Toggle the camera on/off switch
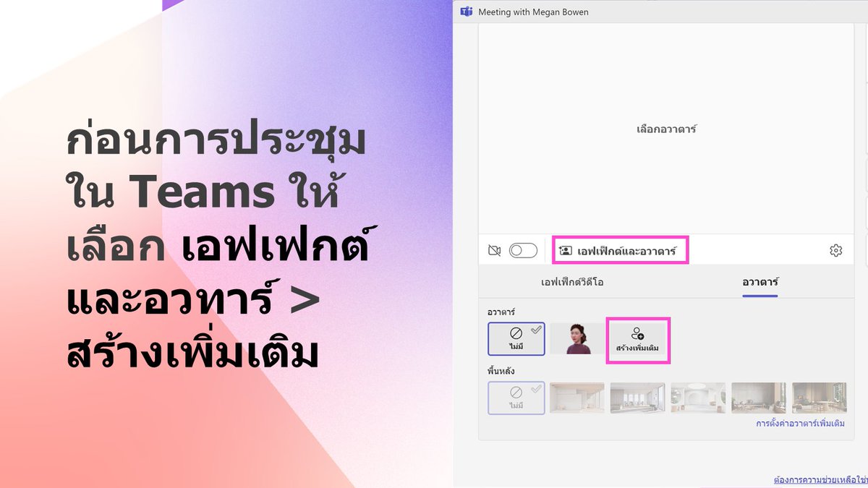Screen dimensions: 868x488 523,251
